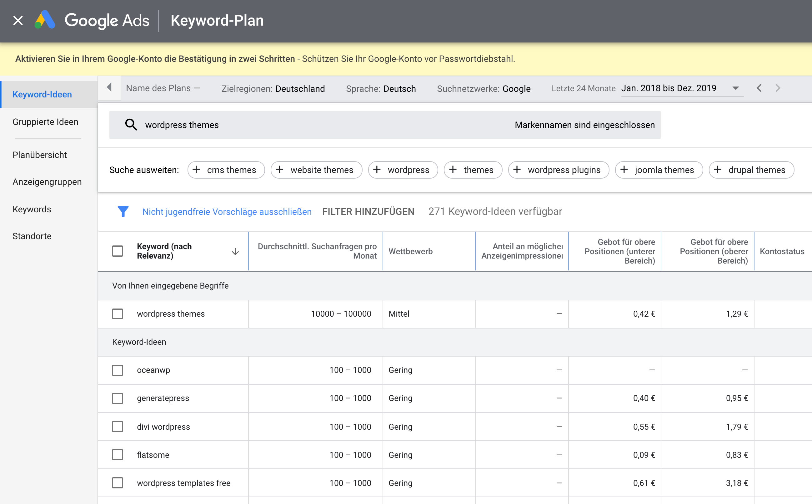
Task: Click keyword 'oceanwp' text
Action: (153, 370)
